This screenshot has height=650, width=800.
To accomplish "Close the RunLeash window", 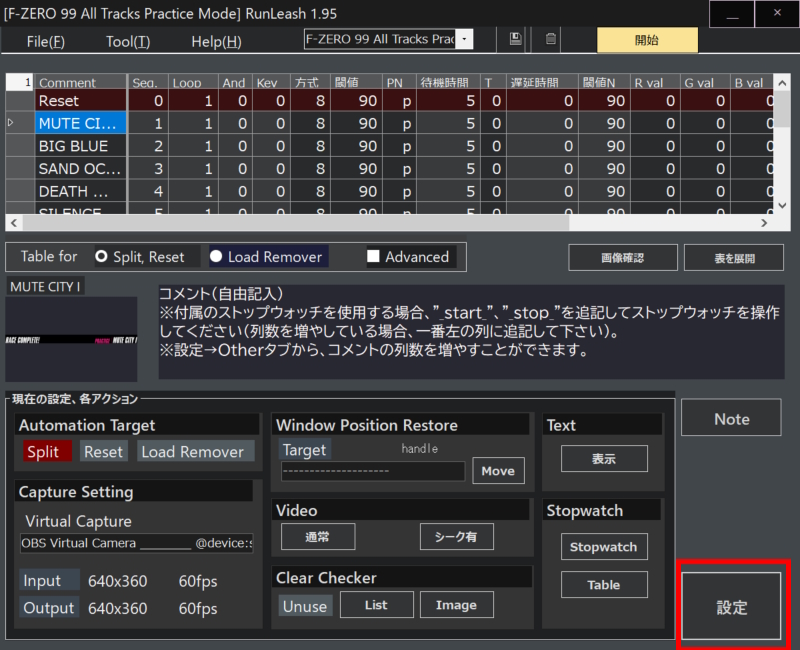I will 777,14.
